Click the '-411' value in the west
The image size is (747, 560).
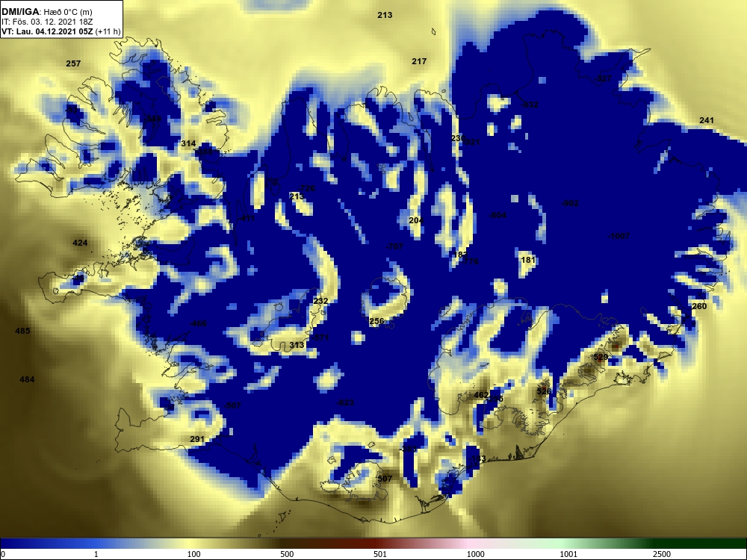click(x=246, y=219)
